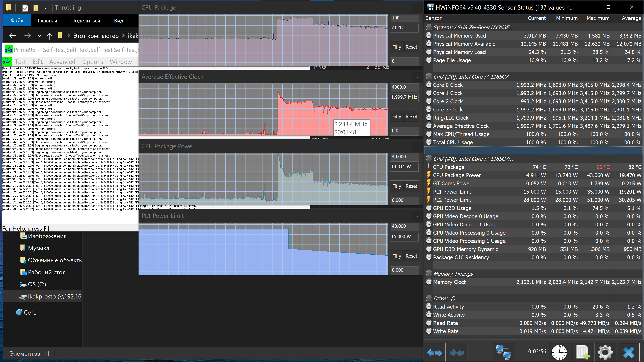Open Сеть in the Explorer navigation pane

26,312
